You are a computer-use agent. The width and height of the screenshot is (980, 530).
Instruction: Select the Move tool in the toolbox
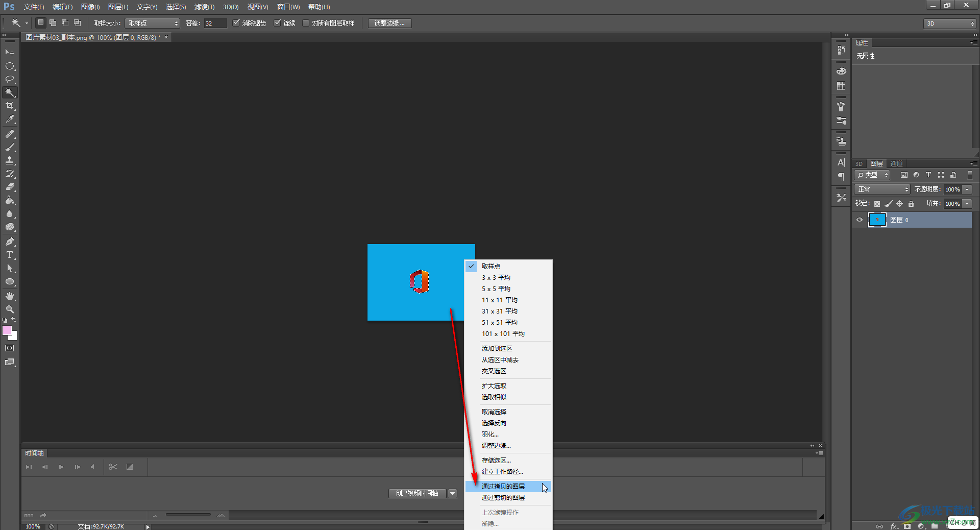pyautogui.click(x=10, y=53)
